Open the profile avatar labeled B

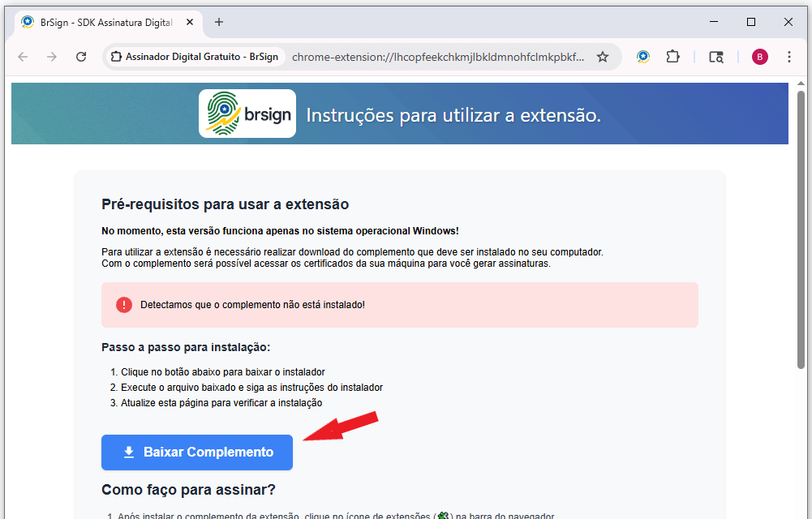point(760,57)
